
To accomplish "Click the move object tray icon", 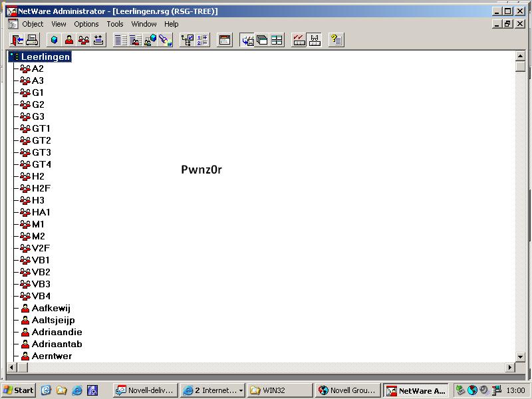I will tap(98, 40).
